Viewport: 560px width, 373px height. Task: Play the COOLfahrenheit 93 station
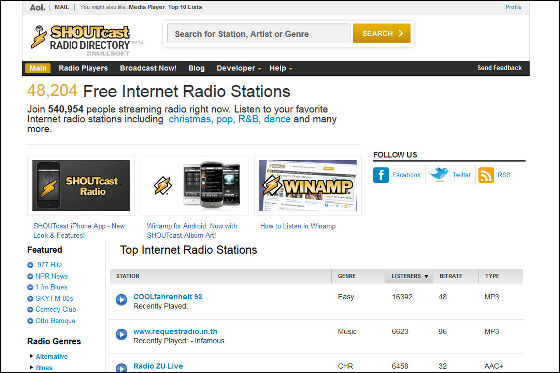(x=121, y=299)
